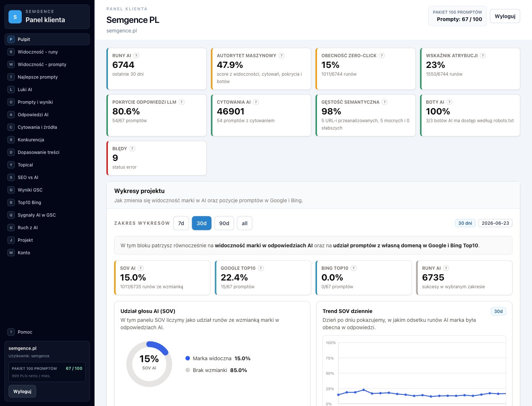
Task: Show help tooltip for Gęstość semantyczna
Action: click(x=385, y=102)
